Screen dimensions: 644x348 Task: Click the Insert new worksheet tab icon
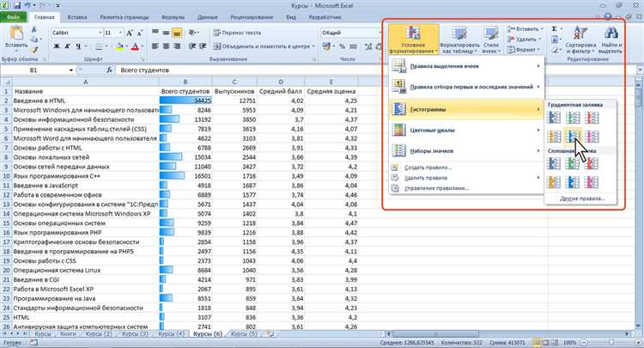[x=270, y=333]
